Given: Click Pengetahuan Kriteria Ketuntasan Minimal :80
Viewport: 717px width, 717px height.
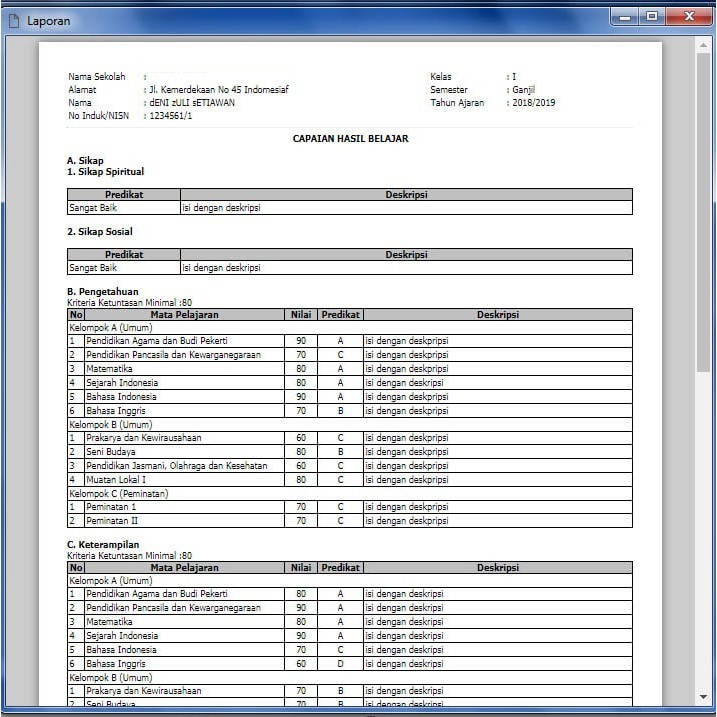Looking at the screenshot, I should [129, 302].
